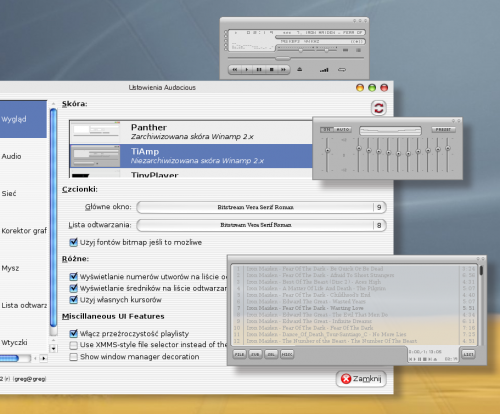Choose font for Główne okno

tap(261, 207)
